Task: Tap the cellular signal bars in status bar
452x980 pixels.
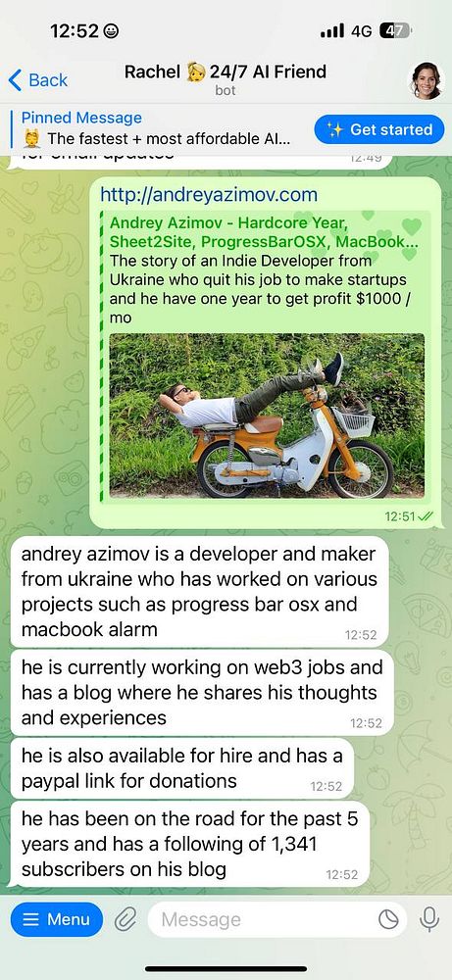Action: click(332, 31)
